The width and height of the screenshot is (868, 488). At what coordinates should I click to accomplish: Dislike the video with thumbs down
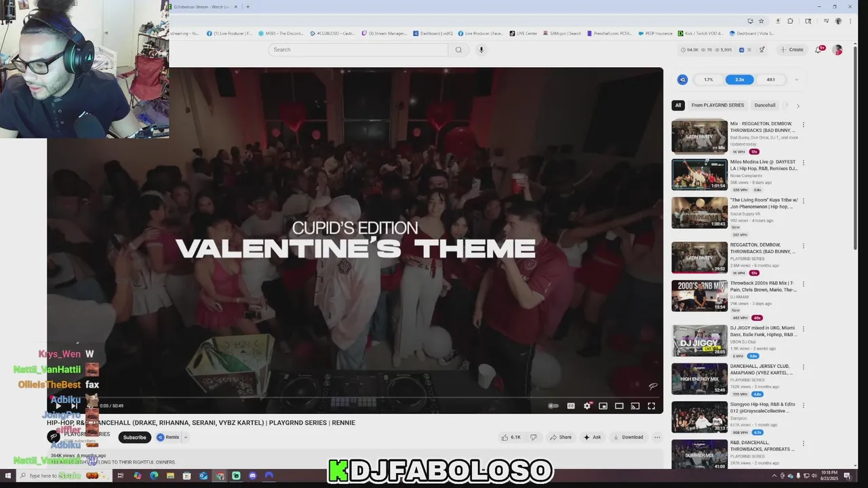534,437
